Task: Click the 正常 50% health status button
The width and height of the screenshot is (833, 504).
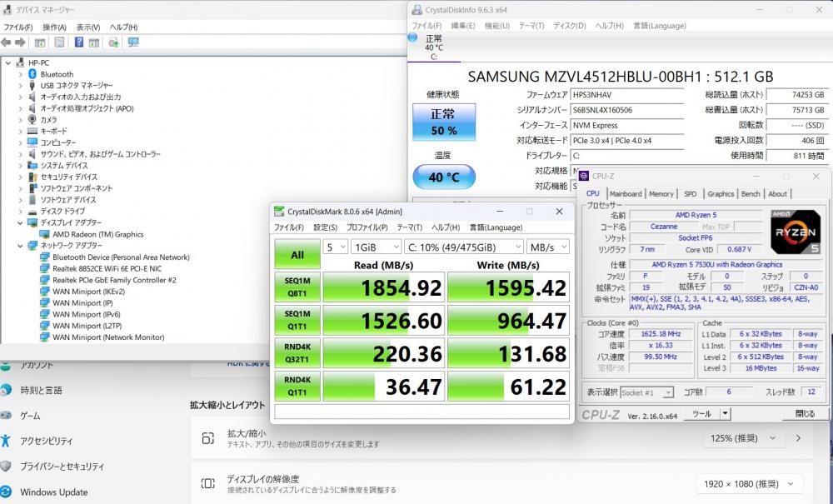Action: click(443, 122)
